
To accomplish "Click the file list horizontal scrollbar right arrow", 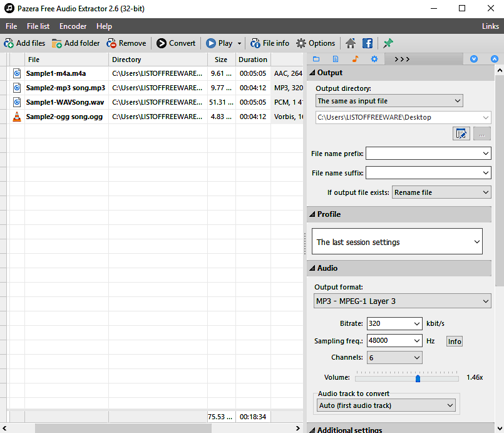I will [297, 428].
